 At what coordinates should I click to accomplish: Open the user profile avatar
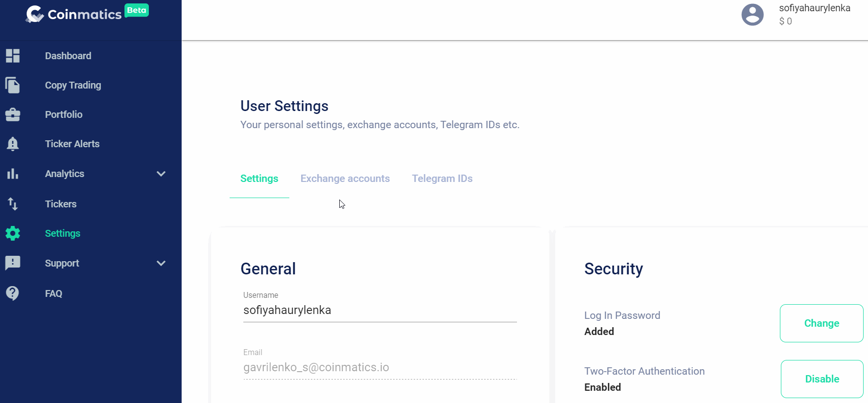[x=752, y=15]
